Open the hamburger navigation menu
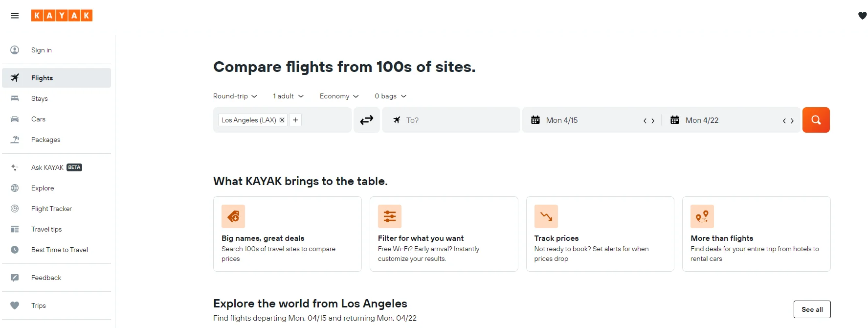 coord(15,16)
